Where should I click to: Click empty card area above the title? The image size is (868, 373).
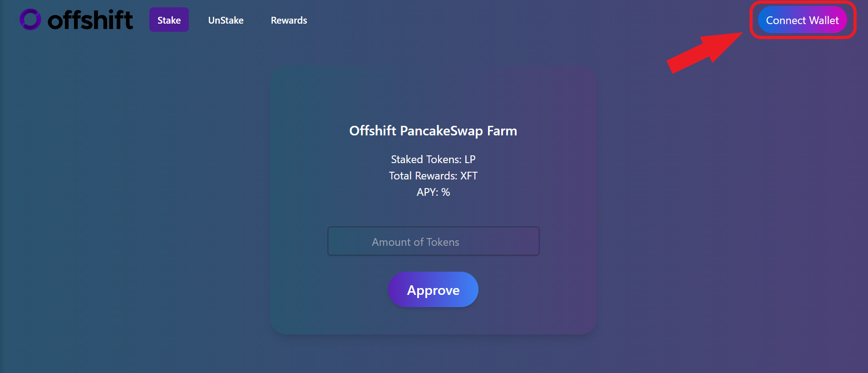pyautogui.click(x=433, y=93)
